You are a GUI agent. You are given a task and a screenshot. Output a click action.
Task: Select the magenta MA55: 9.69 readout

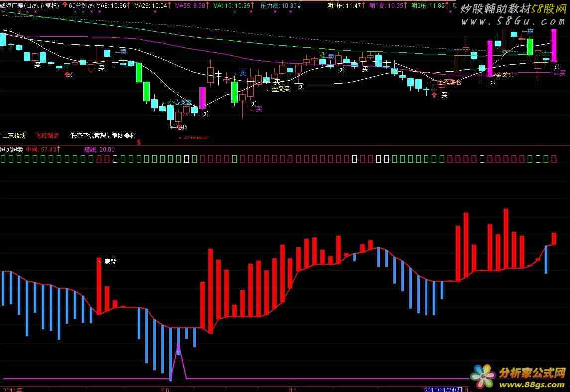190,6
